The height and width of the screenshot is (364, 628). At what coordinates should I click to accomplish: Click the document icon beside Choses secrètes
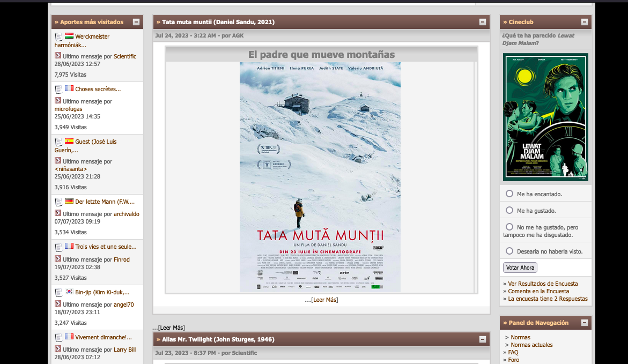58,90
